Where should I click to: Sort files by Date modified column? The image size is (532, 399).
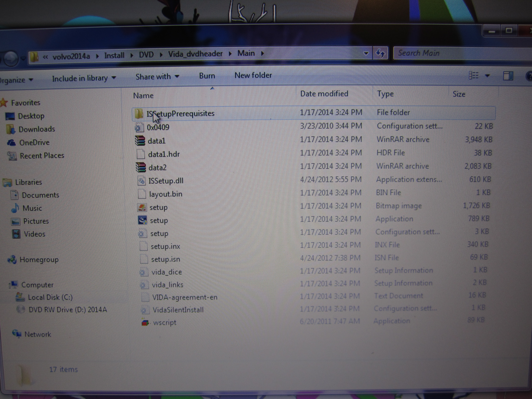[x=324, y=94]
